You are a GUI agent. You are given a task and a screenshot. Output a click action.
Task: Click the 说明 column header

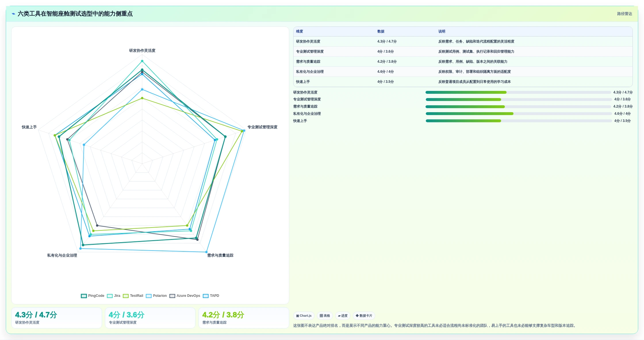[442, 31]
